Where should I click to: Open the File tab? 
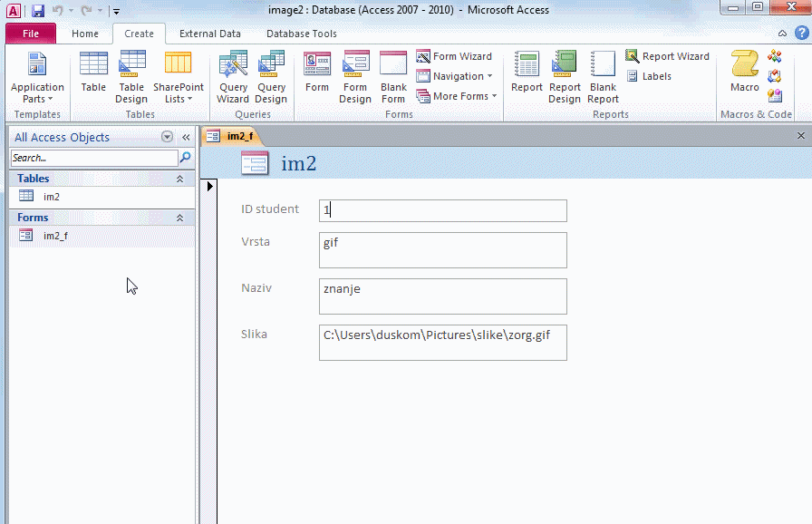point(30,34)
